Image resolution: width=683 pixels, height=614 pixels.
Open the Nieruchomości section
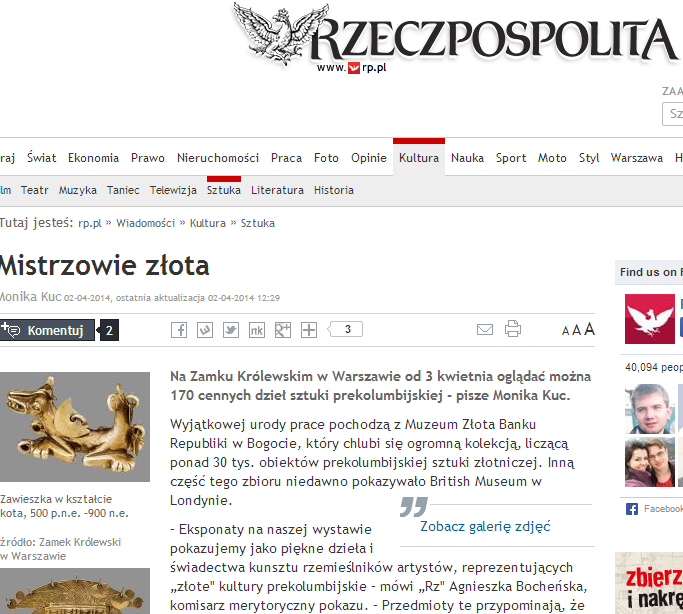(x=218, y=158)
